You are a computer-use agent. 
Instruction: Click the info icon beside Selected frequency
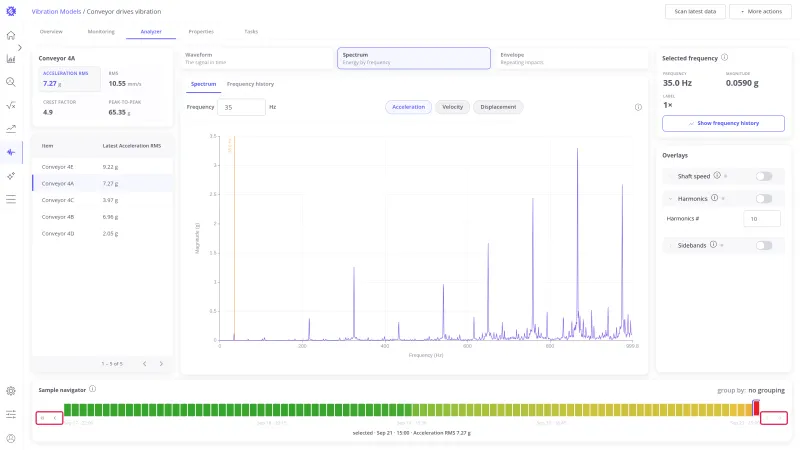click(x=724, y=58)
